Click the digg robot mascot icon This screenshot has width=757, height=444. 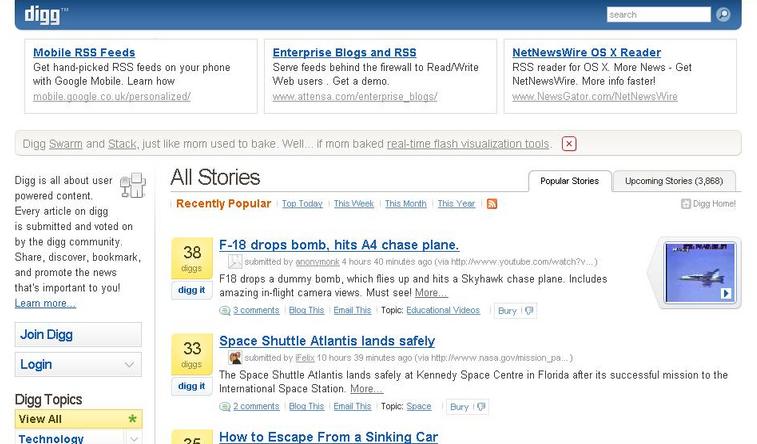click(x=133, y=185)
